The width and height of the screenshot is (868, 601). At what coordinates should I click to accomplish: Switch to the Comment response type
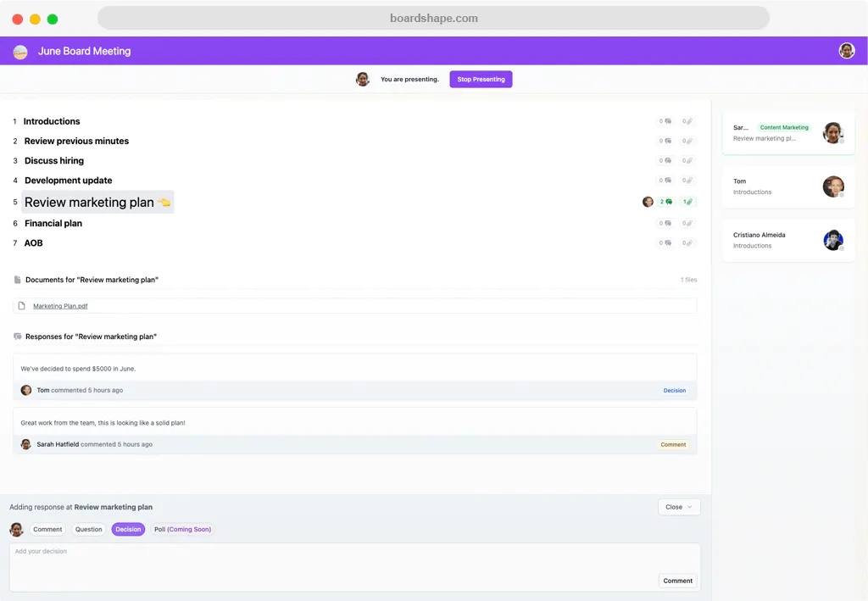pyautogui.click(x=47, y=529)
